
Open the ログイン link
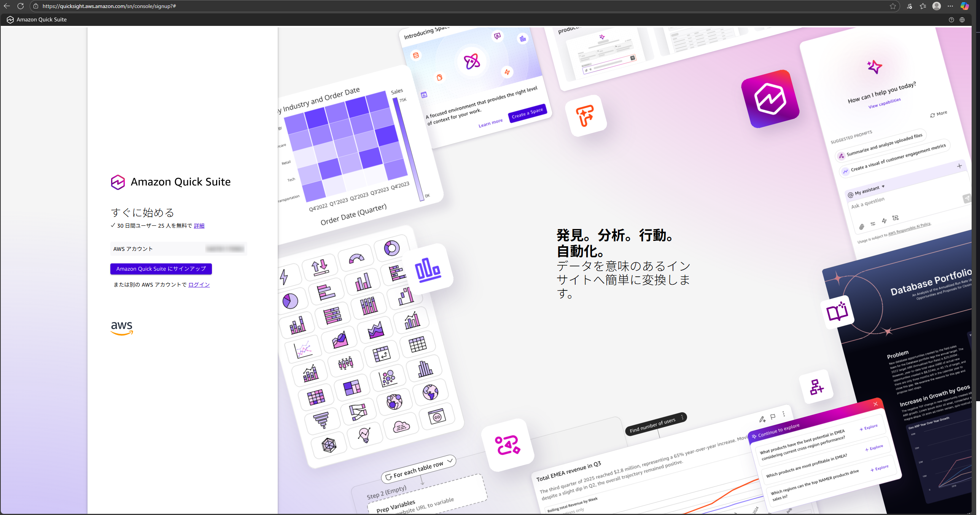coord(199,285)
